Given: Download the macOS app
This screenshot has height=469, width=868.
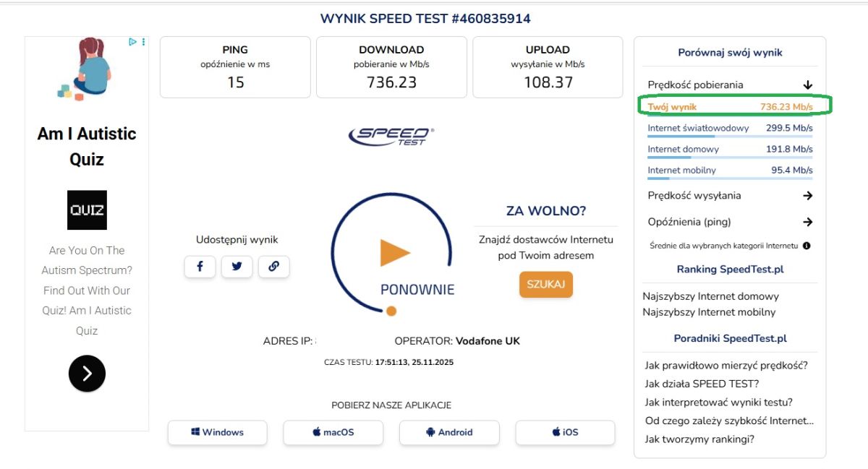Looking at the screenshot, I should point(333,432).
